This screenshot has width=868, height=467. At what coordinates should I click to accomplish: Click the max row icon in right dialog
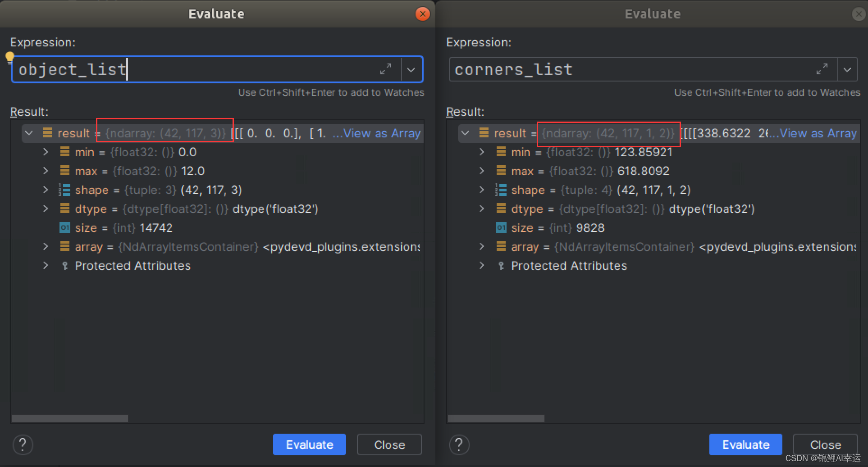501,171
